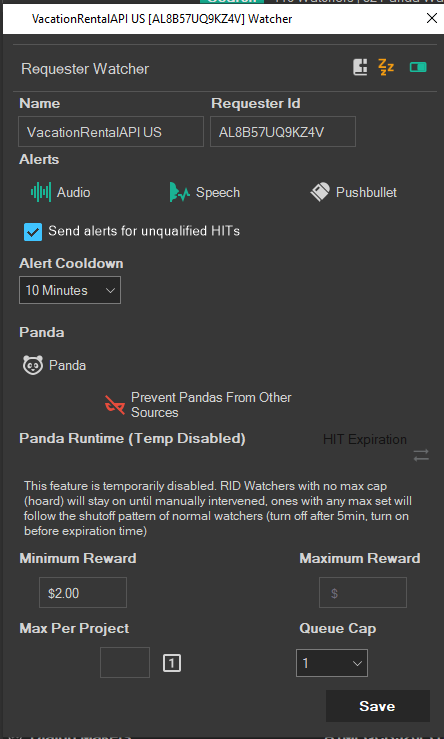Open the Alert Cooldown dropdown

coord(70,290)
